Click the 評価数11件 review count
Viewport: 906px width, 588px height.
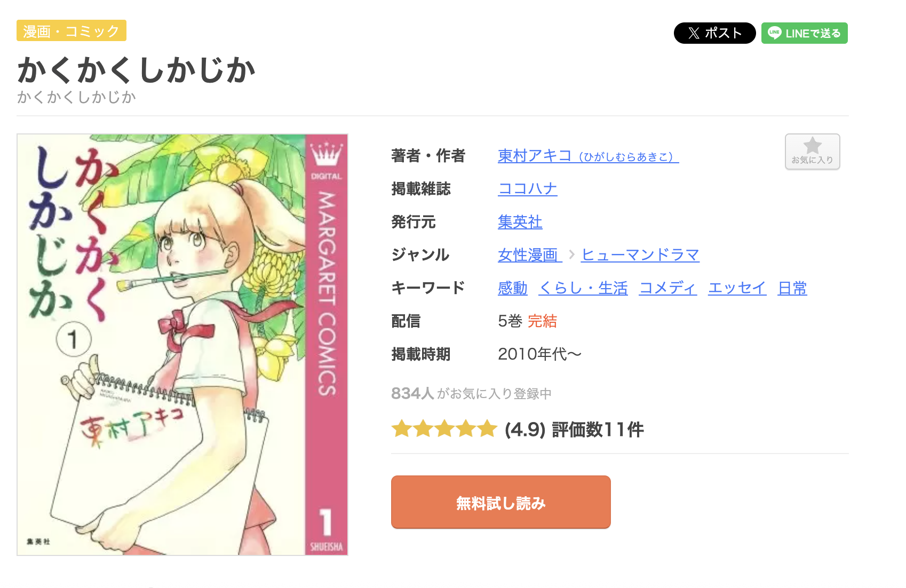pyautogui.click(x=598, y=430)
